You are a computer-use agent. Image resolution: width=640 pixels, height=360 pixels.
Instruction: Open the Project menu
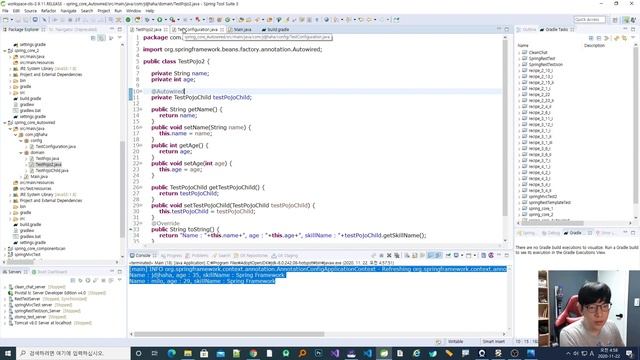[x=104, y=11]
